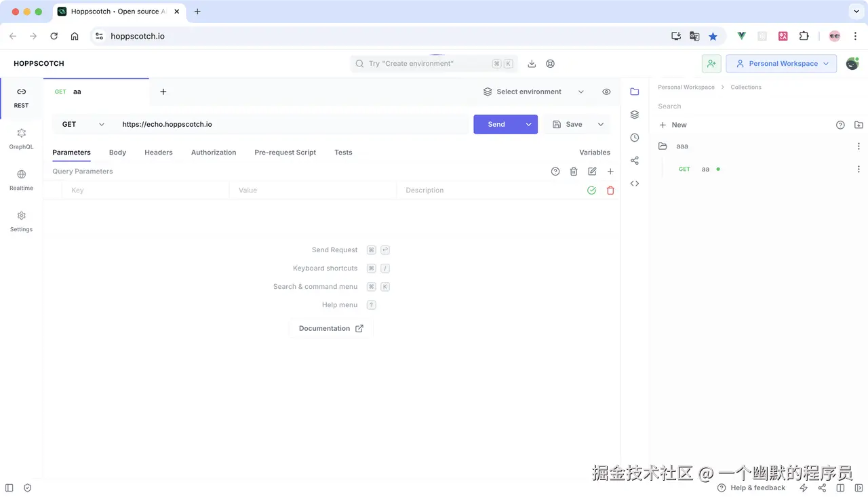Open the Send options dropdown arrow
This screenshot has width=868, height=497.
[528, 124]
